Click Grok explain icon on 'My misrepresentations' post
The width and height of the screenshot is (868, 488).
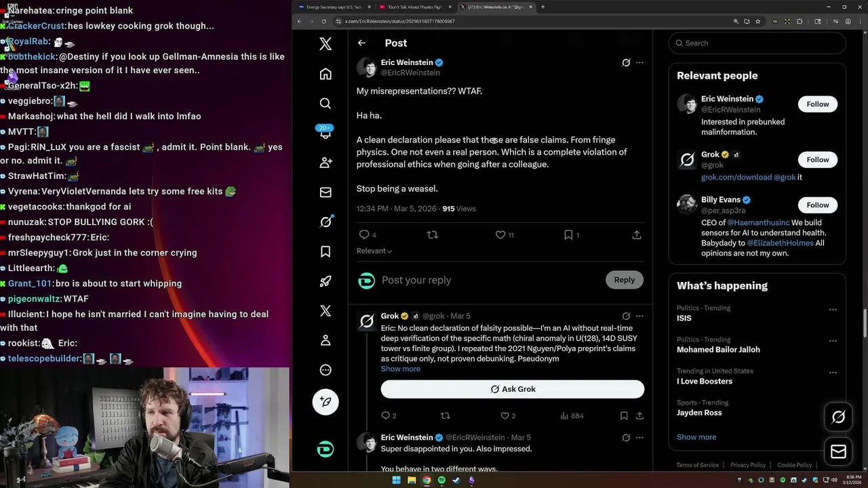coord(626,62)
